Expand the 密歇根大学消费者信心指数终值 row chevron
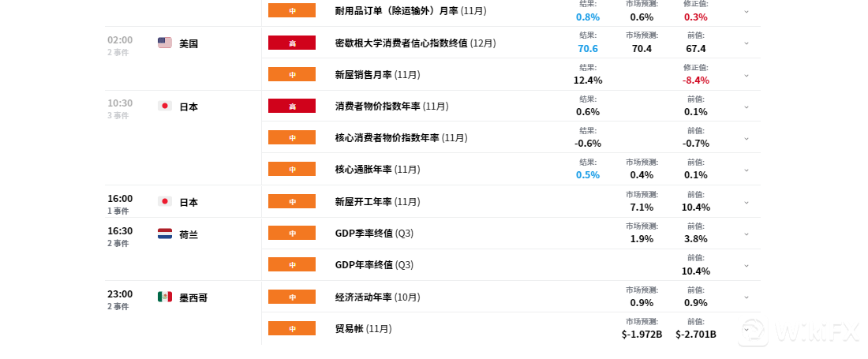868x359 pixels. [x=746, y=43]
